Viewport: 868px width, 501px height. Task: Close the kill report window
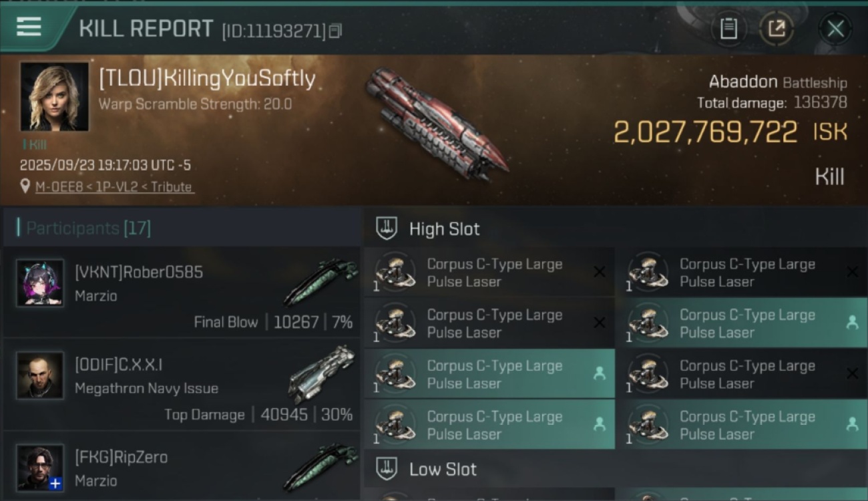835,29
